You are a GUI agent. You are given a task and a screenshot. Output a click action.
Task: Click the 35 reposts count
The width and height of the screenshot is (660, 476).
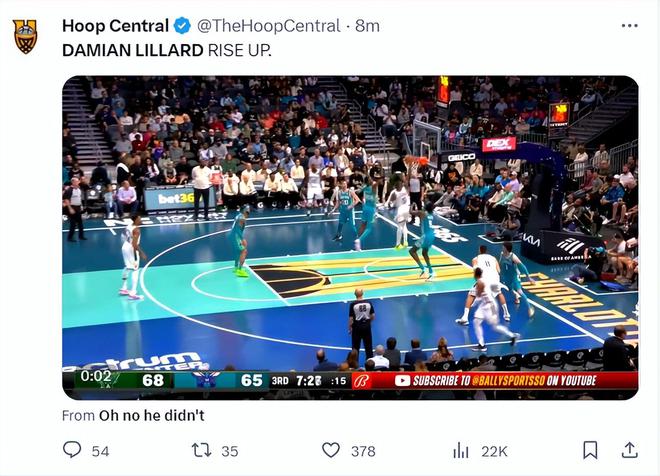tap(230, 451)
